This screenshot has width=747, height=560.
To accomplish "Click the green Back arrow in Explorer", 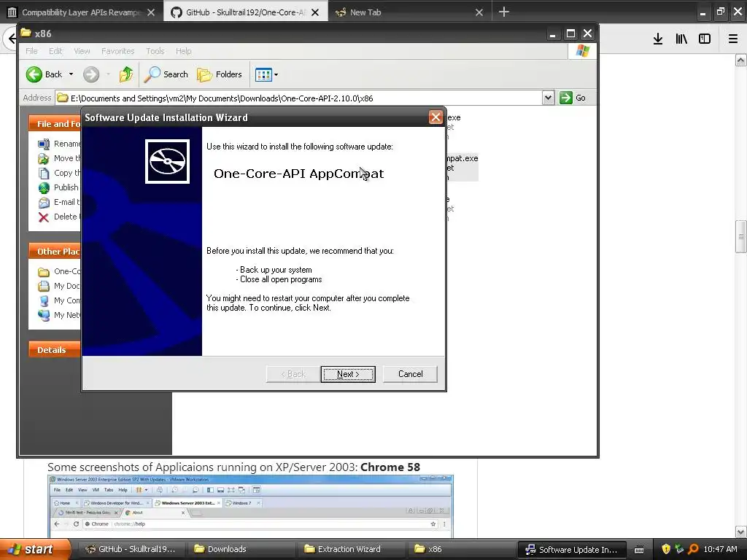I will pos(34,74).
